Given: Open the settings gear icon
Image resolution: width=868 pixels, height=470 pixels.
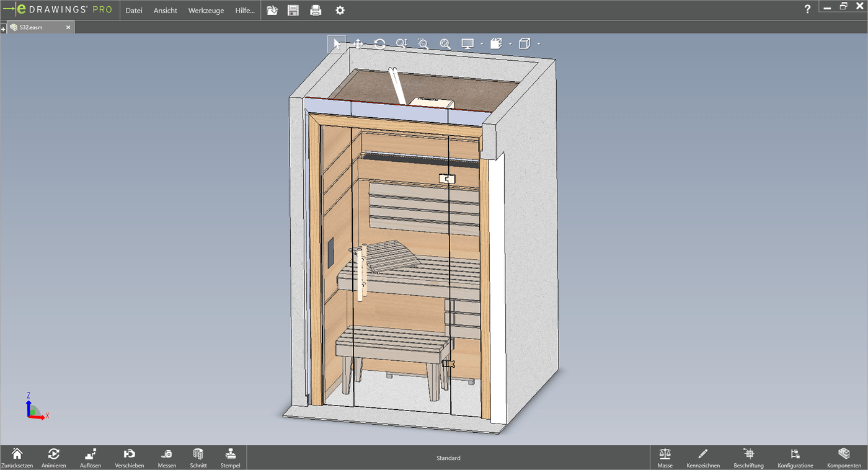Looking at the screenshot, I should [x=339, y=10].
